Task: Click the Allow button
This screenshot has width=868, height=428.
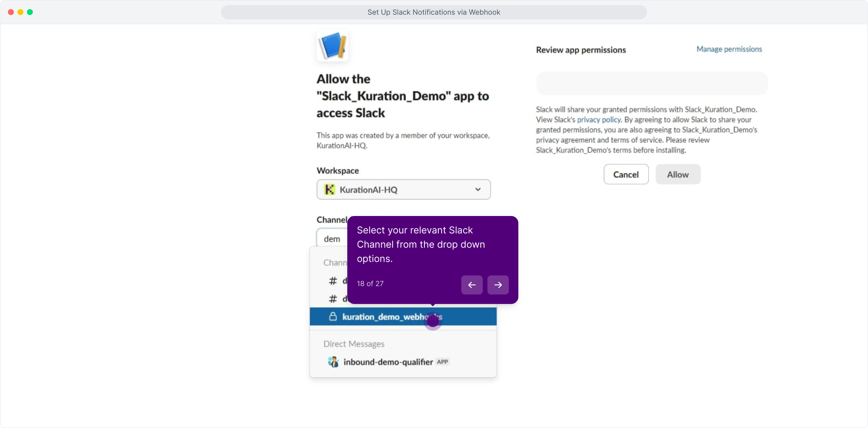Action: [x=678, y=174]
